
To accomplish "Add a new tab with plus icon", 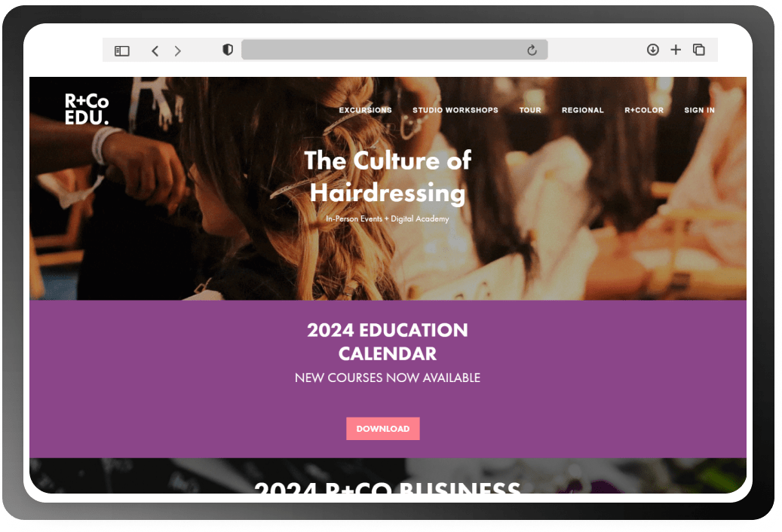I will tap(676, 49).
